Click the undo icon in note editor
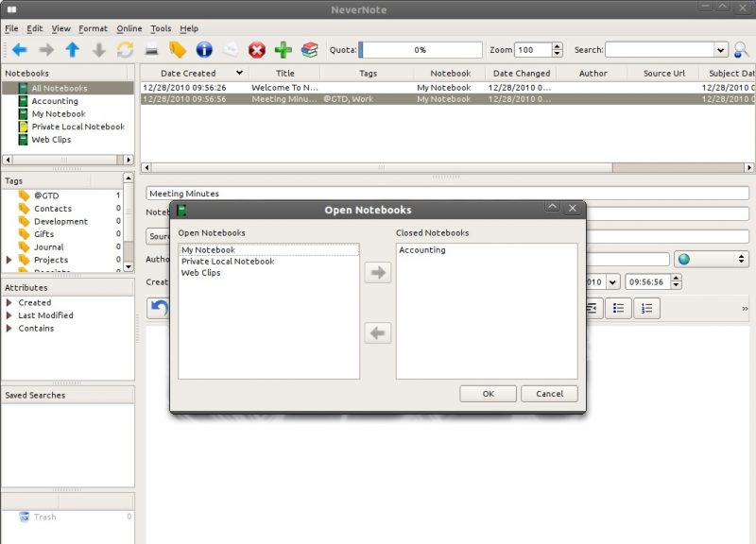756x544 pixels. (159, 309)
